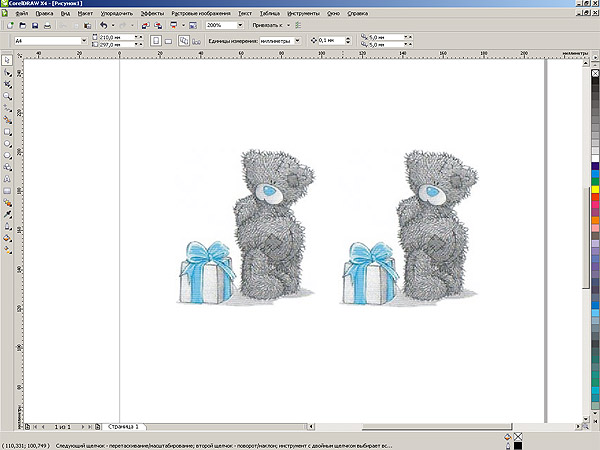
Task: Open the application launcher icon
Action: click(x=174, y=25)
